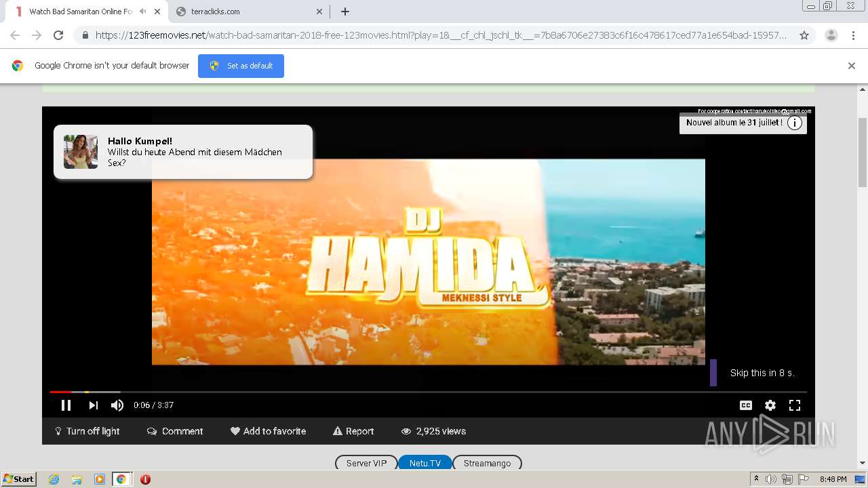Toggle closed captions CC button

click(x=746, y=405)
